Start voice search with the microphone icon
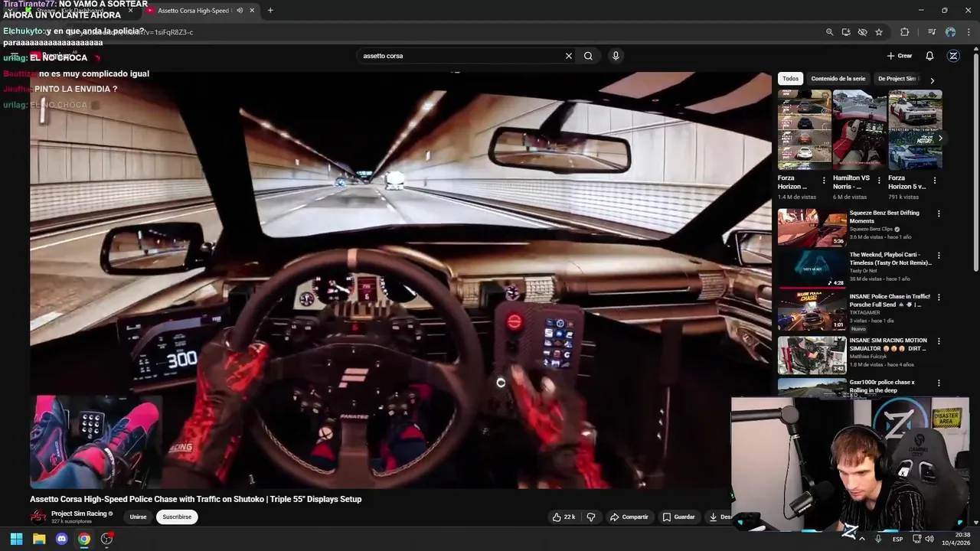 coord(616,56)
